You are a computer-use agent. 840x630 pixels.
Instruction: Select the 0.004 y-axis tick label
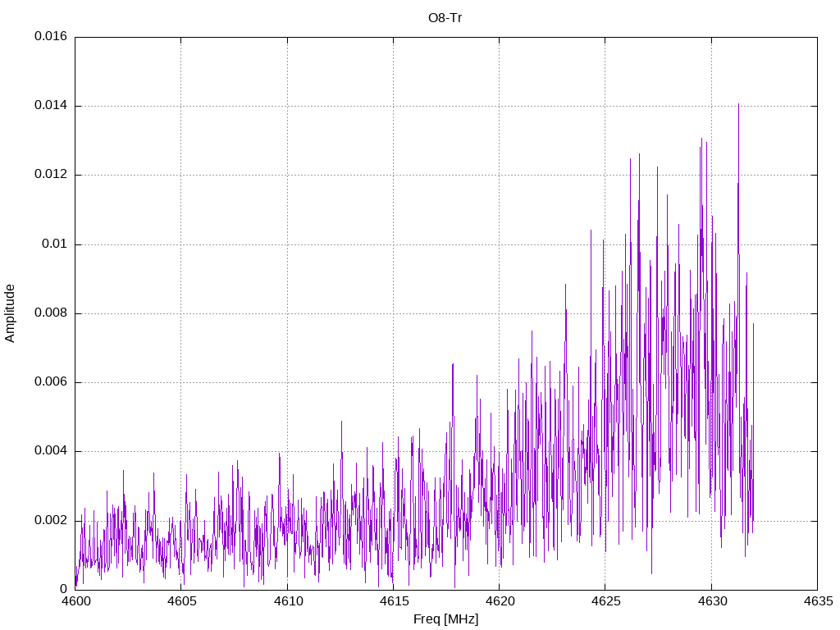pos(51,451)
